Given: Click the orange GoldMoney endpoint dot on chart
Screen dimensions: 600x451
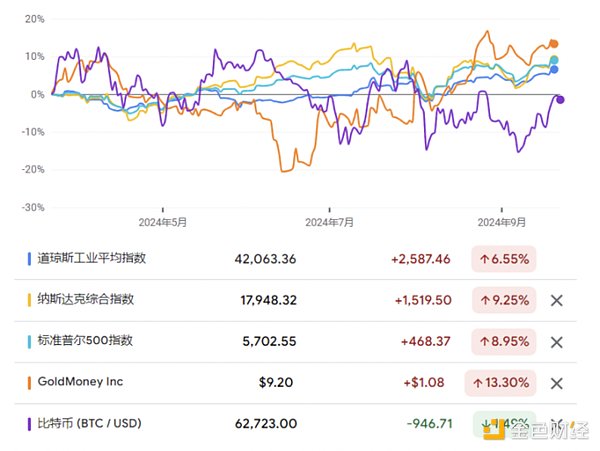Looking at the screenshot, I should pyautogui.click(x=554, y=44).
